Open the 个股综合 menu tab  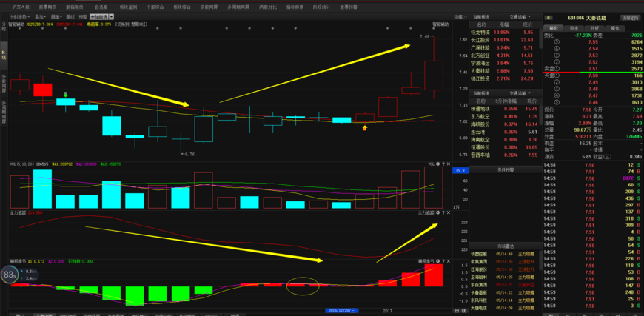coord(155,7)
